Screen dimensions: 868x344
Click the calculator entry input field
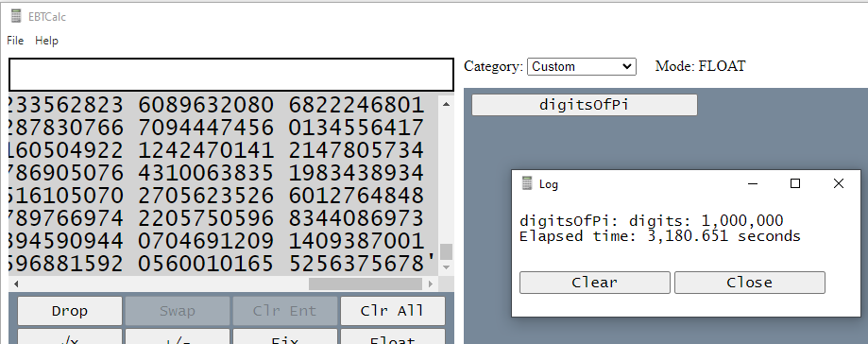point(231,75)
